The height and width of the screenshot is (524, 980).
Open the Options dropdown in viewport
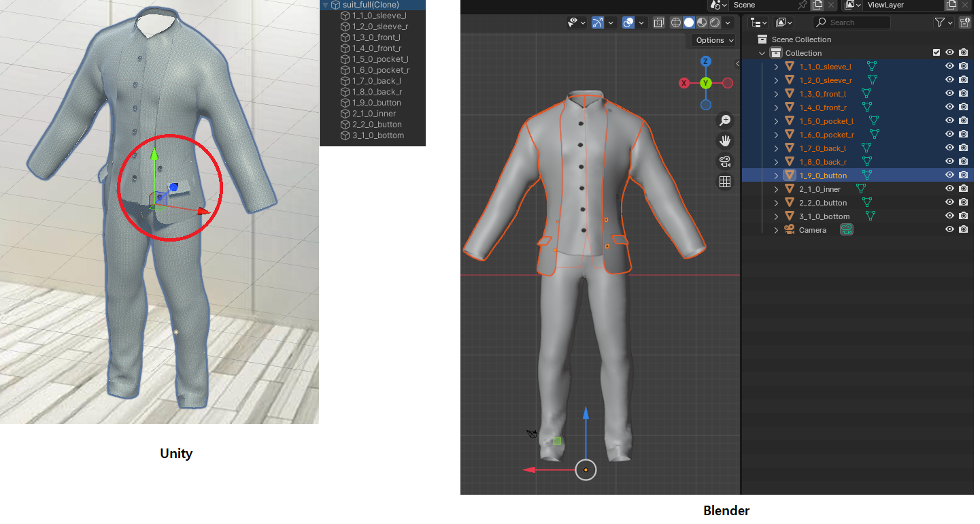[715, 40]
